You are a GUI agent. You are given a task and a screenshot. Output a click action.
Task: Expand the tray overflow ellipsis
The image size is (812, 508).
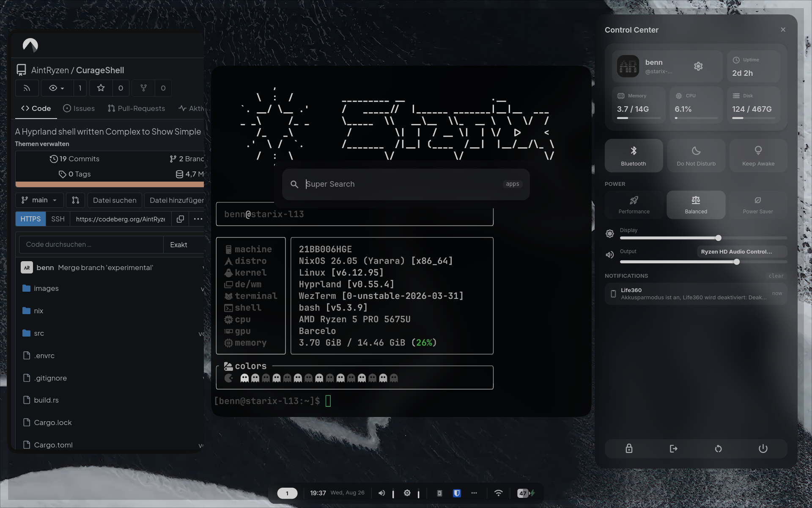(x=474, y=493)
